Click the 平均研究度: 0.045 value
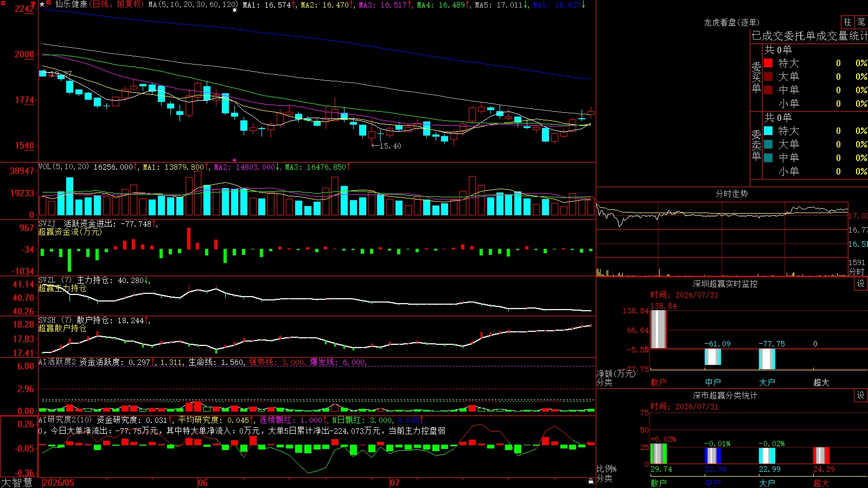 215,420
